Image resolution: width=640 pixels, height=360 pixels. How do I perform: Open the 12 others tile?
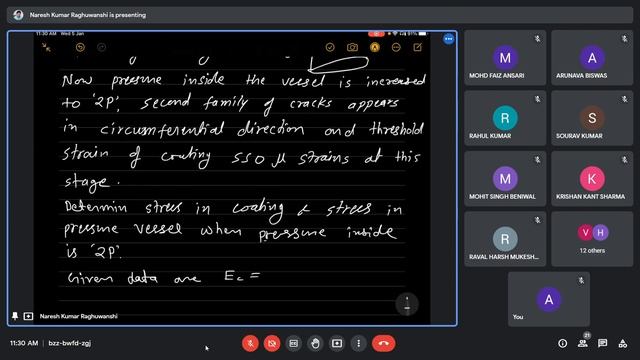point(592,239)
